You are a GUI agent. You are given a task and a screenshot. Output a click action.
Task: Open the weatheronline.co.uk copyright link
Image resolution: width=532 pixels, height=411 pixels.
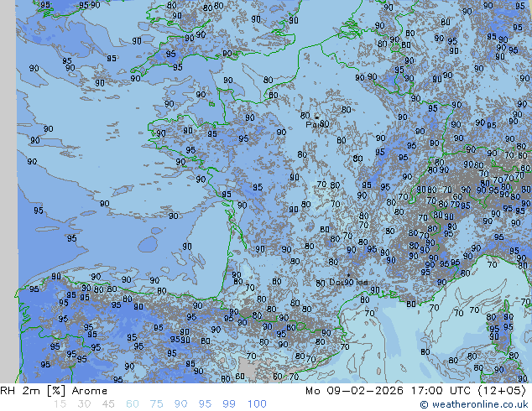pyautogui.click(x=474, y=404)
